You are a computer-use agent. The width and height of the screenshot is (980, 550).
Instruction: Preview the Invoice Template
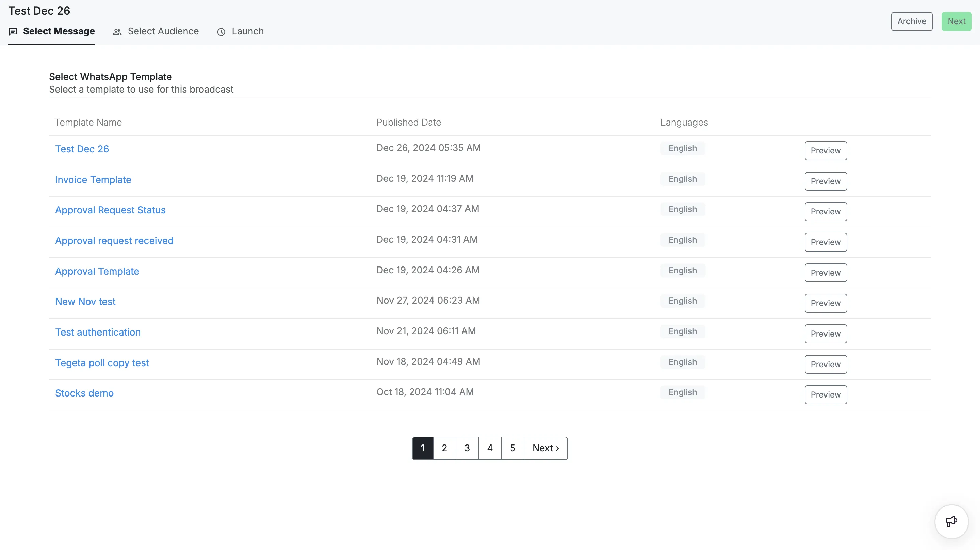click(826, 181)
